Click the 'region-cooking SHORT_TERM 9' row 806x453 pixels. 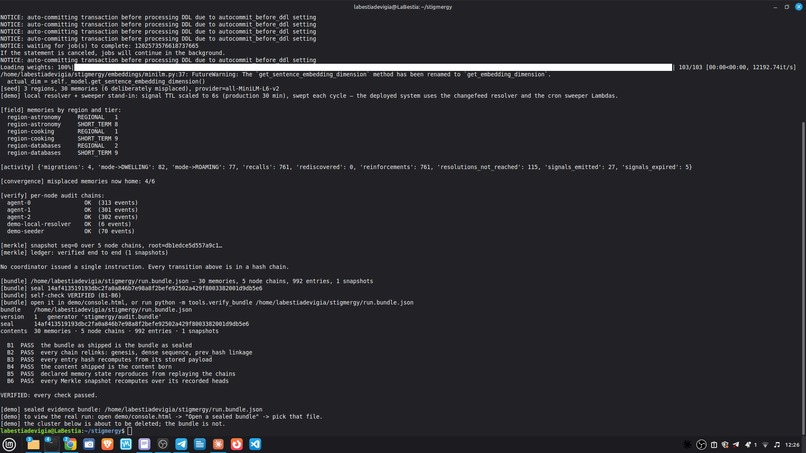(x=62, y=139)
